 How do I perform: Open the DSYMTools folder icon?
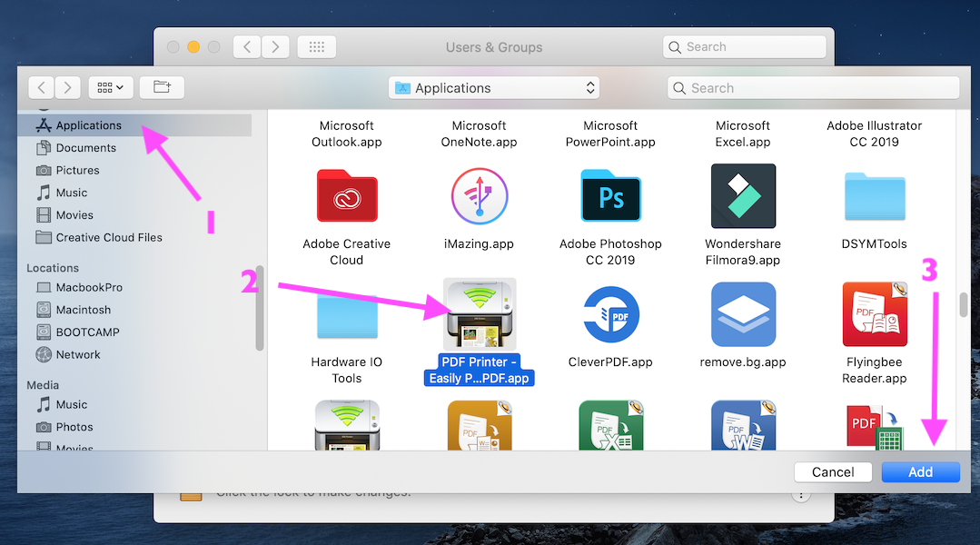coord(875,196)
